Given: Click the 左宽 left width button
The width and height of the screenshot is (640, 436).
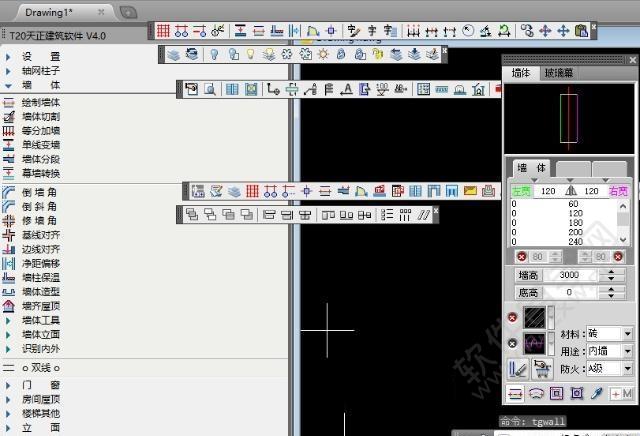Looking at the screenshot, I should 521,191.
